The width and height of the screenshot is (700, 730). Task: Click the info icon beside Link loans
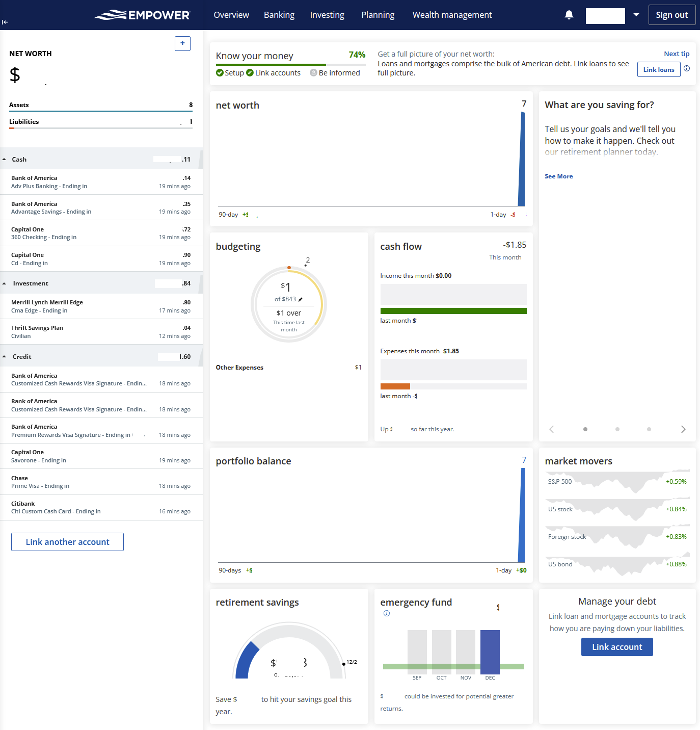687,69
